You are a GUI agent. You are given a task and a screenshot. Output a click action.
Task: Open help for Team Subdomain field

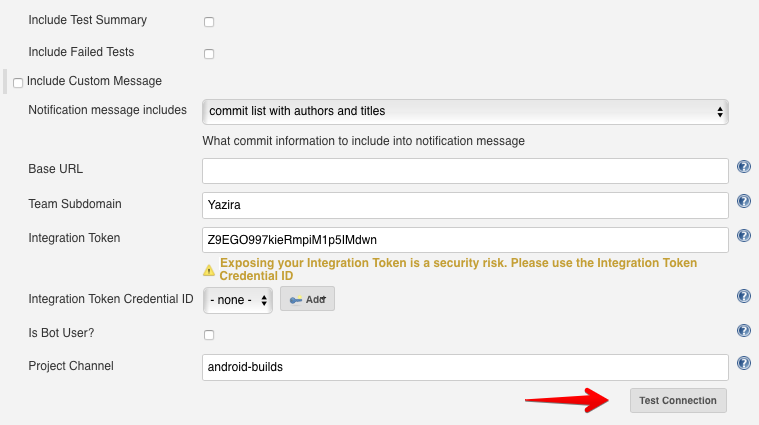(x=744, y=201)
